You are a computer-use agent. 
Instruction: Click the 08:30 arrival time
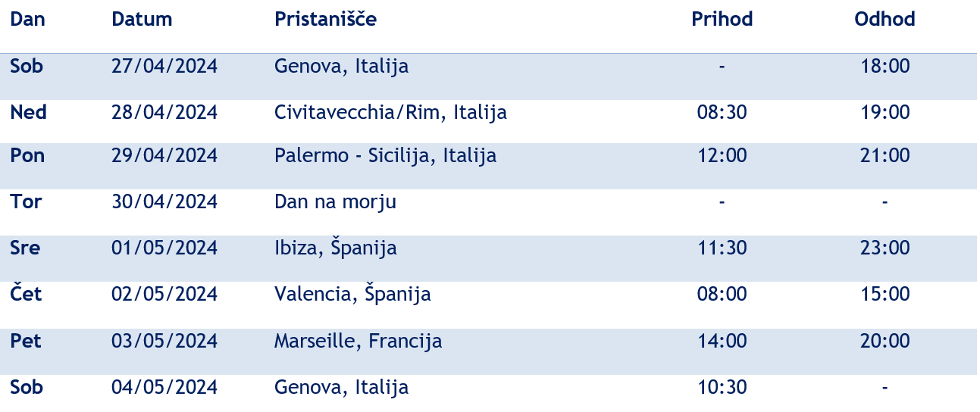pos(722,113)
